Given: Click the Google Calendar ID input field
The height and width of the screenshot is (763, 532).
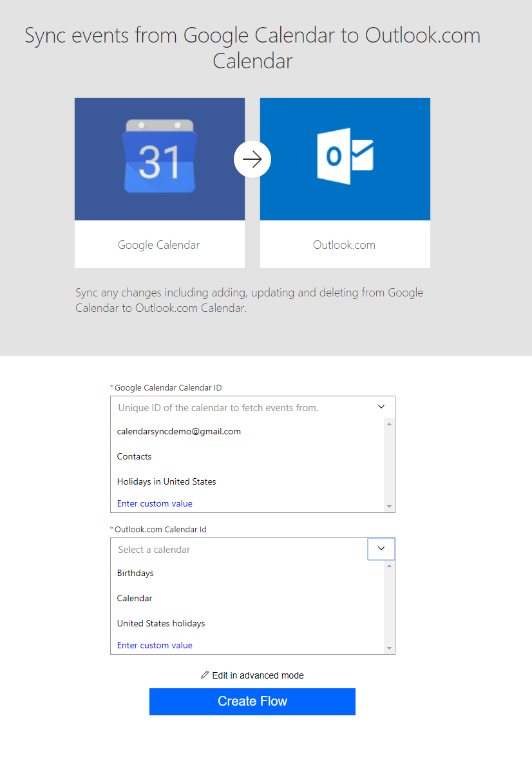Looking at the screenshot, I should (x=238, y=408).
